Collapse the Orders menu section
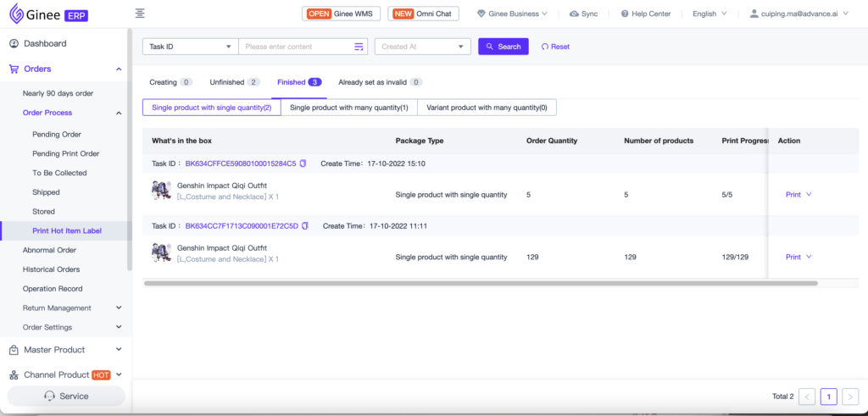The width and height of the screenshot is (868, 416). (x=119, y=69)
